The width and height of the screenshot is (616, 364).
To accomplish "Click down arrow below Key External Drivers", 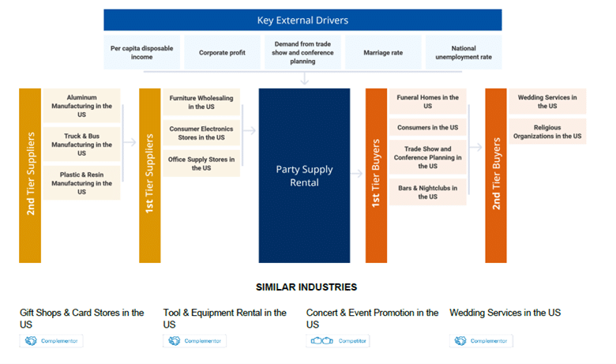I will [304, 79].
